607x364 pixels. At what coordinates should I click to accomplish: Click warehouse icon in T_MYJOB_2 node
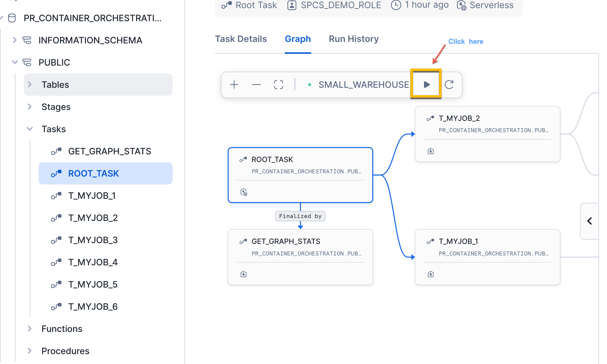(430, 151)
